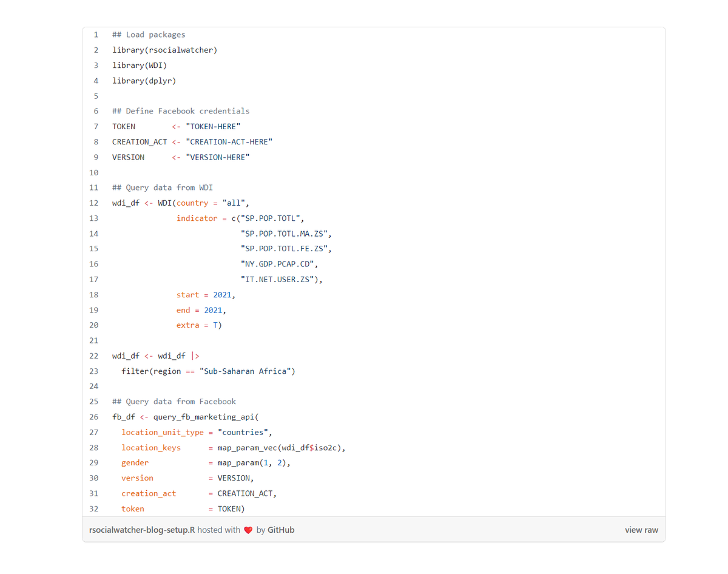Click the country argument text on line 12

(x=192, y=203)
